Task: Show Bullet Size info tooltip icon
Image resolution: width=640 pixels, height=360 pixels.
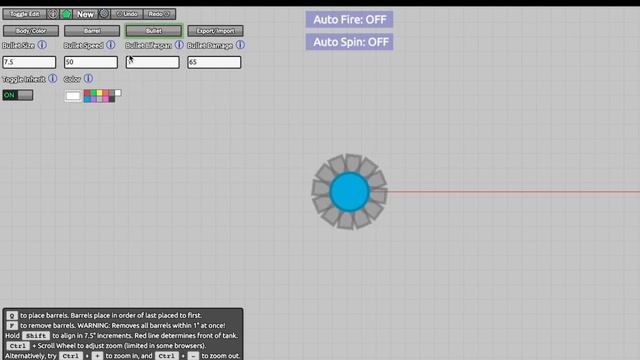Action: [42, 45]
